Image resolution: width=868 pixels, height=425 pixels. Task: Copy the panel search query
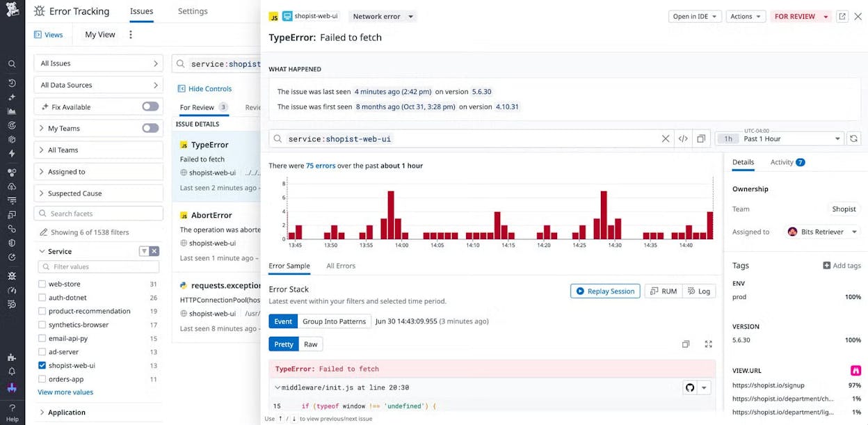pyautogui.click(x=701, y=139)
